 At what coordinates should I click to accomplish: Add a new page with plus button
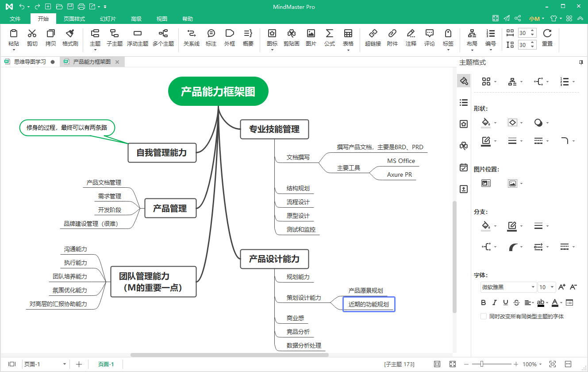click(79, 364)
